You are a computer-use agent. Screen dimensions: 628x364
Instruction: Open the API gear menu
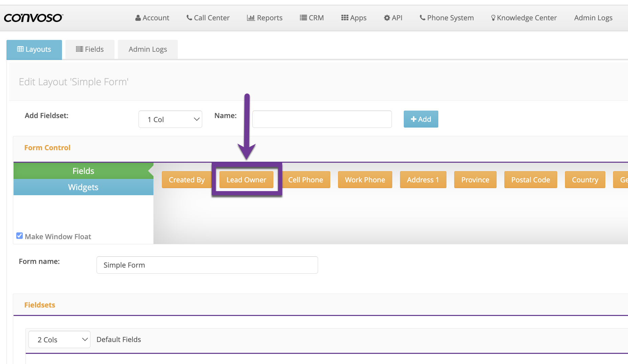point(393,18)
